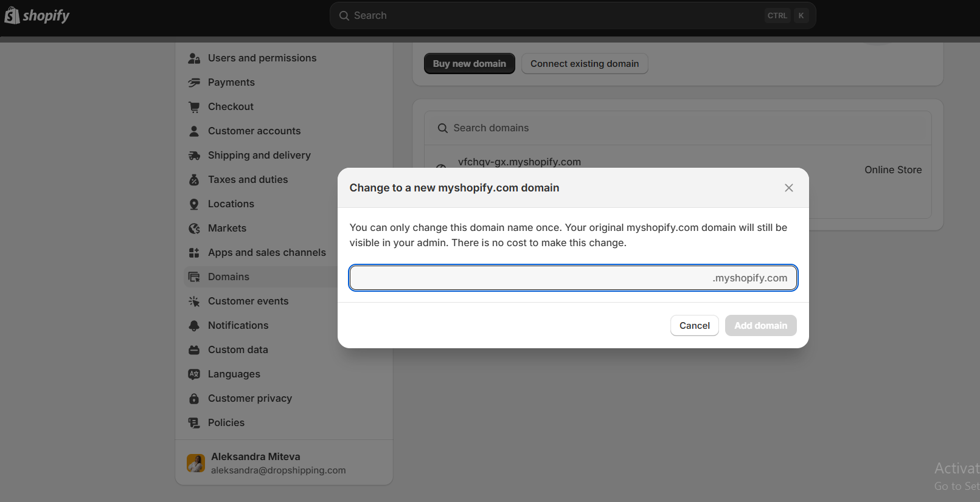Open the Policies settings

tap(226, 423)
